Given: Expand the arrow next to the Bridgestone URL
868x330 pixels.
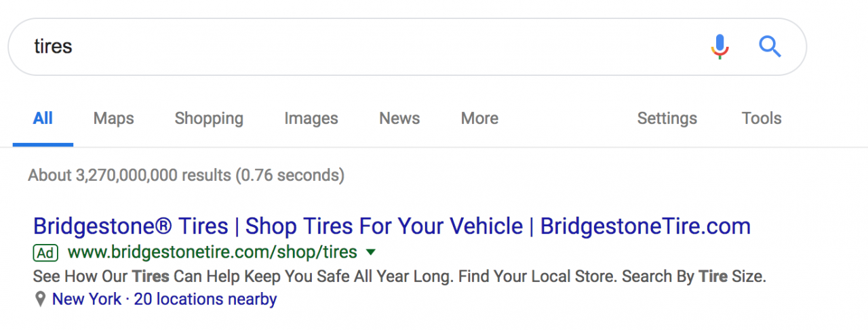Looking at the screenshot, I should tap(370, 253).
